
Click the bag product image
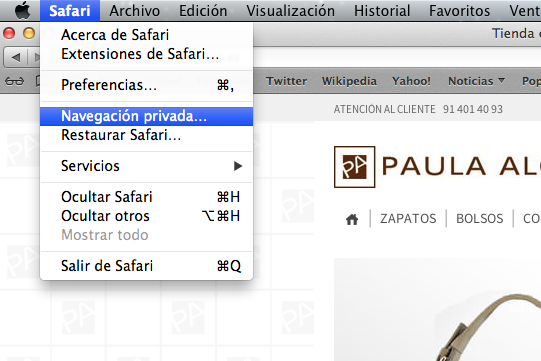pos(437,309)
